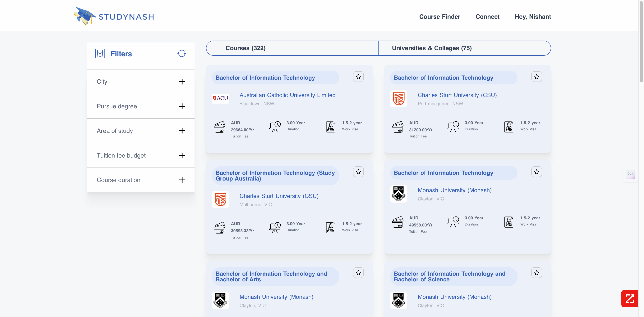Image resolution: width=644 pixels, height=317 pixels.
Task: Open Monash University link under Bachelor of Science
Action: tap(454, 297)
